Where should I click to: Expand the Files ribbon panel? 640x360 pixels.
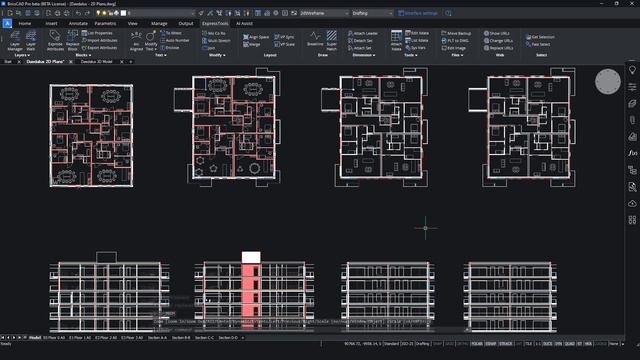(x=457, y=55)
